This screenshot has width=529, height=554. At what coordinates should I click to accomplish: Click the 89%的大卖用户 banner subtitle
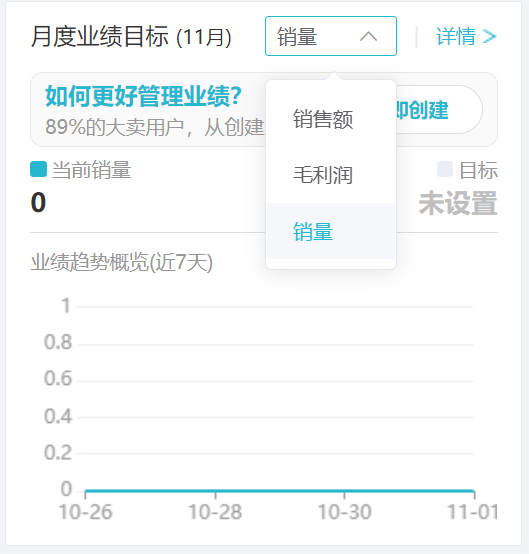[x=155, y=127]
